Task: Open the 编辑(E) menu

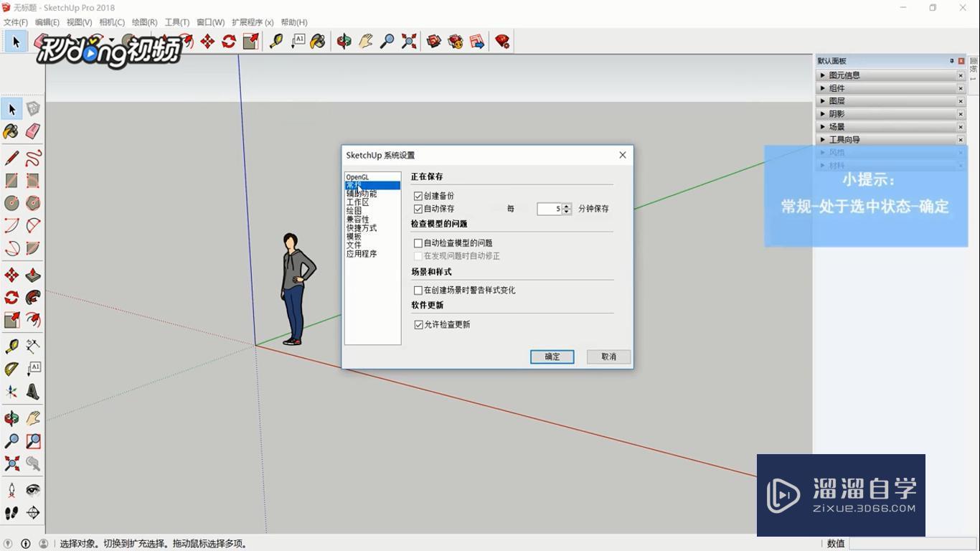Action: (47, 22)
